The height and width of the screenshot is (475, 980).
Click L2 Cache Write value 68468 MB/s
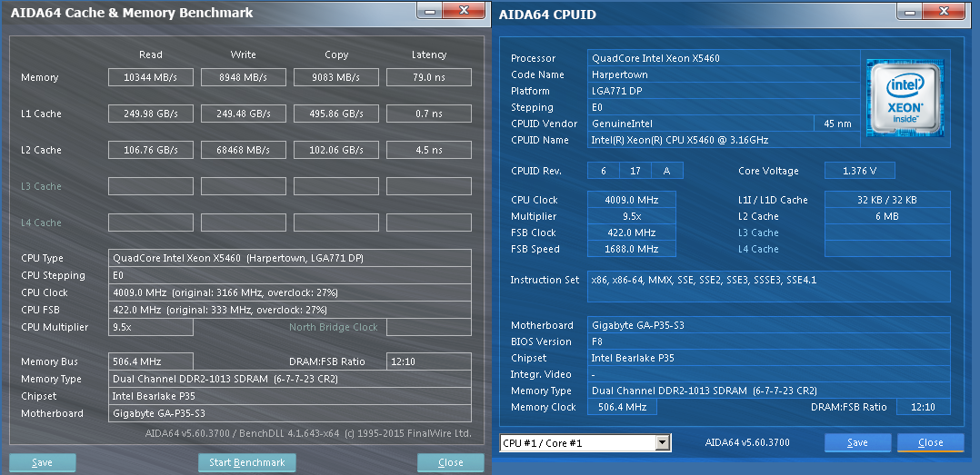[243, 150]
